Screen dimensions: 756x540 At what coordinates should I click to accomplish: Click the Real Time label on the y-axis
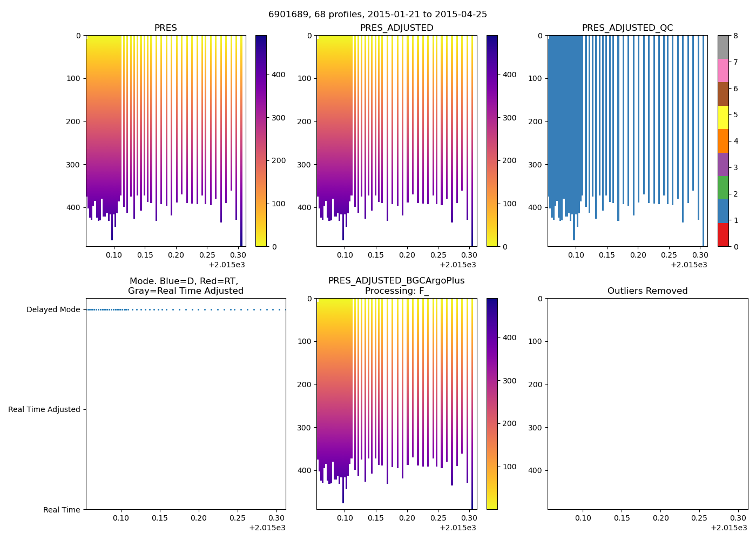pyautogui.click(x=62, y=510)
